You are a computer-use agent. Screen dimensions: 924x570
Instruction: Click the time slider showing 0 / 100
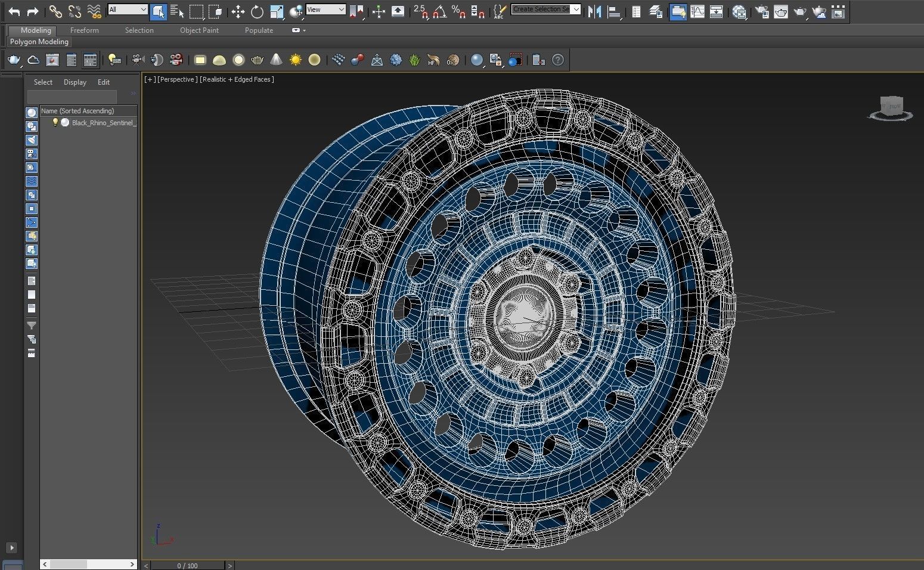coord(187,565)
